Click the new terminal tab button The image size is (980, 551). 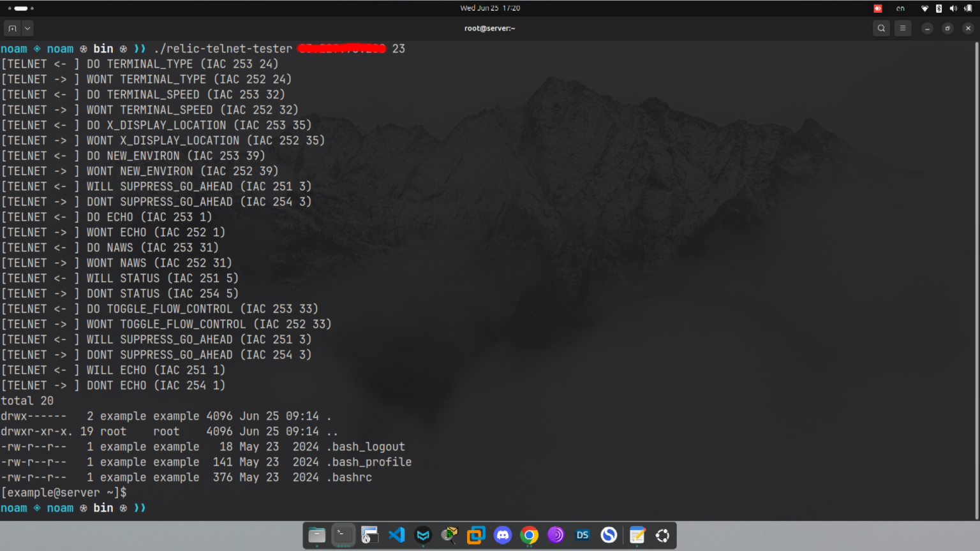(x=13, y=28)
